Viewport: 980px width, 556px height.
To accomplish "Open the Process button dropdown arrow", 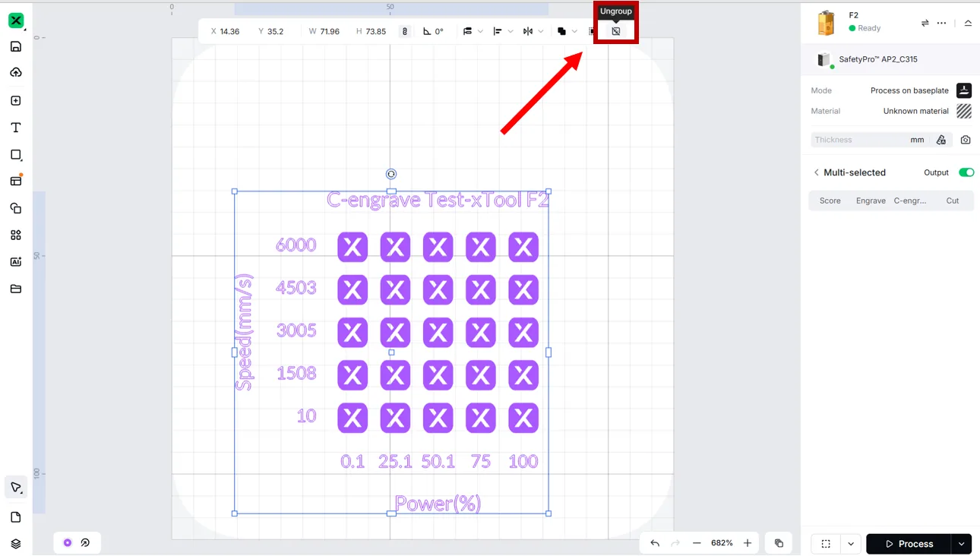I will point(962,544).
